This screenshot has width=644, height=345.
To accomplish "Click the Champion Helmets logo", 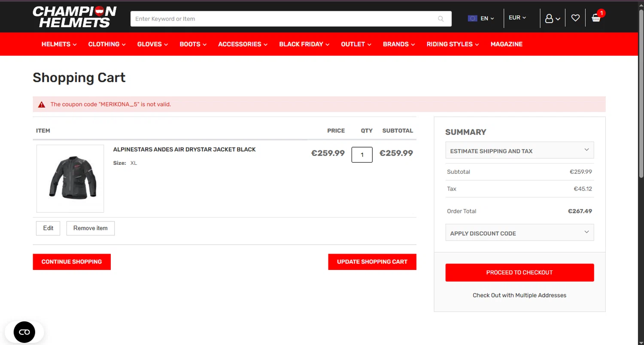I will point(75,17).
